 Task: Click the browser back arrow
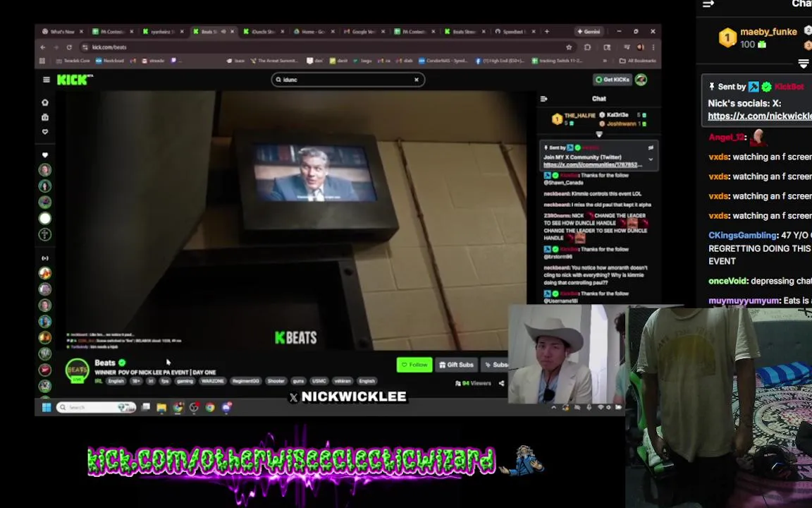pyautogui.click(x=43, y=47)
